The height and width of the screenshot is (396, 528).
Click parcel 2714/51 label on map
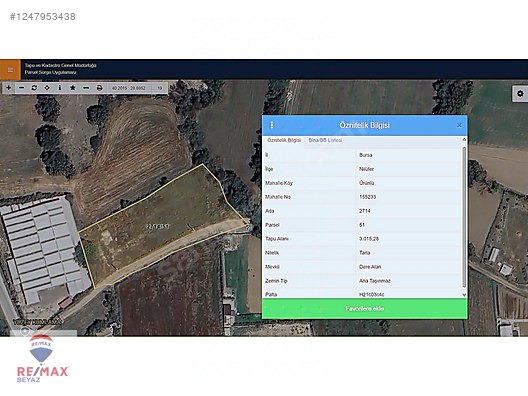[x=157, y=226]
